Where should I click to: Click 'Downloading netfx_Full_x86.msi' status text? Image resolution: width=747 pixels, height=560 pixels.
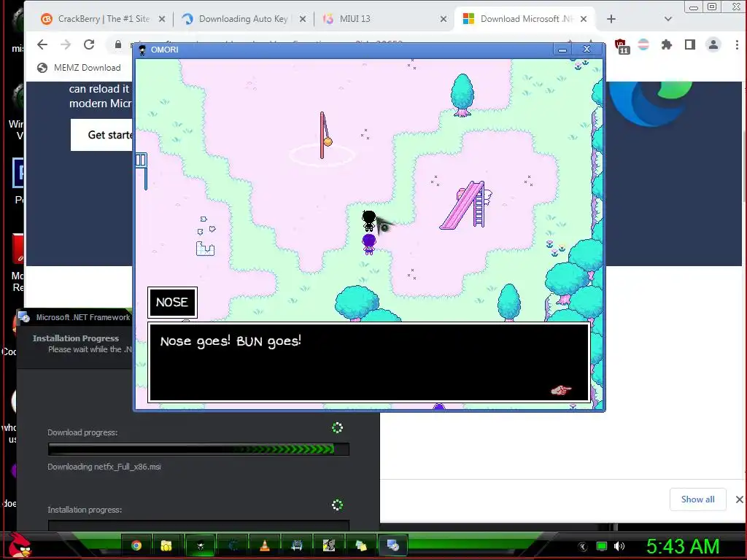104,467
